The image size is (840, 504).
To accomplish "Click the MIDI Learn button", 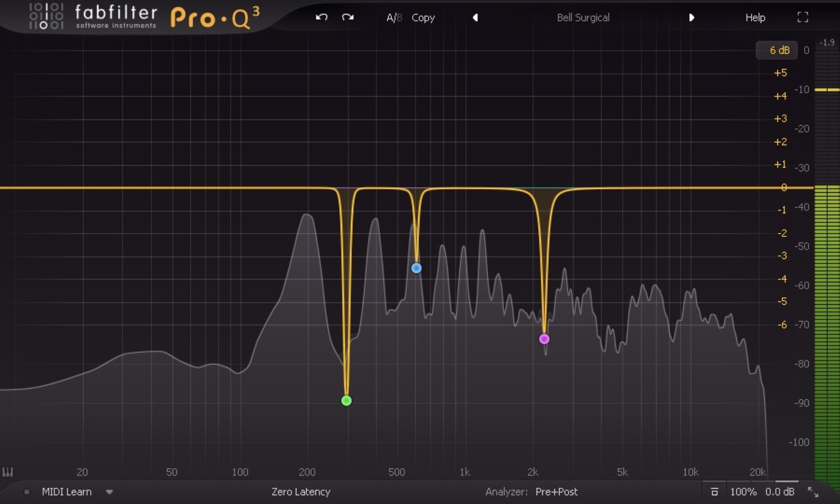I will (x=67, y=492).
